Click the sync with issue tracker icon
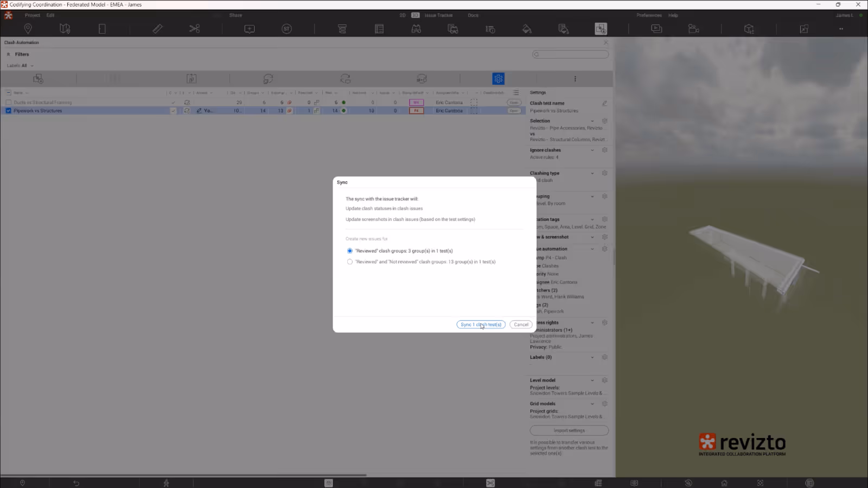This screenshot has height=488, width=868. point(346,79)
